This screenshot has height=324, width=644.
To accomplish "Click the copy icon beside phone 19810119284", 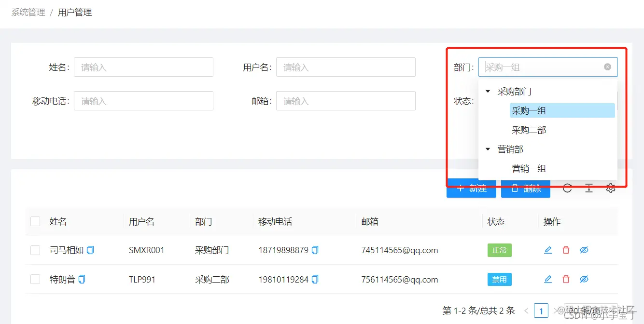I will click(x=314, y=279).
